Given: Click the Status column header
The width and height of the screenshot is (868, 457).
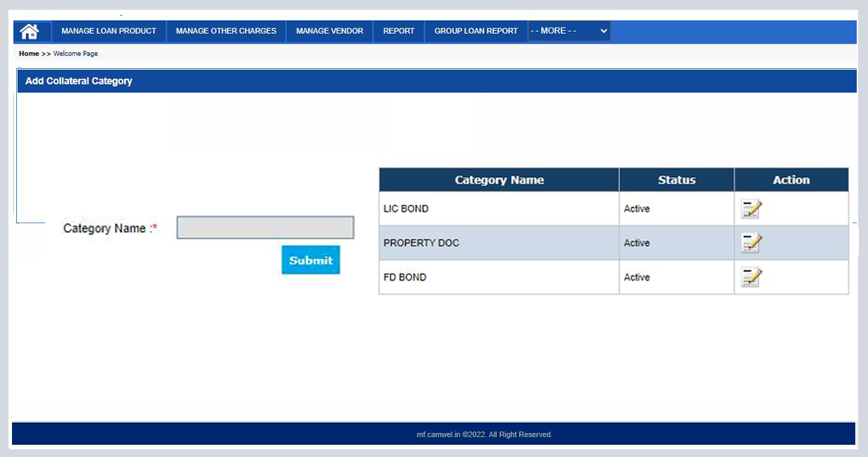Looking at the screenshot, I should (676, 180).
